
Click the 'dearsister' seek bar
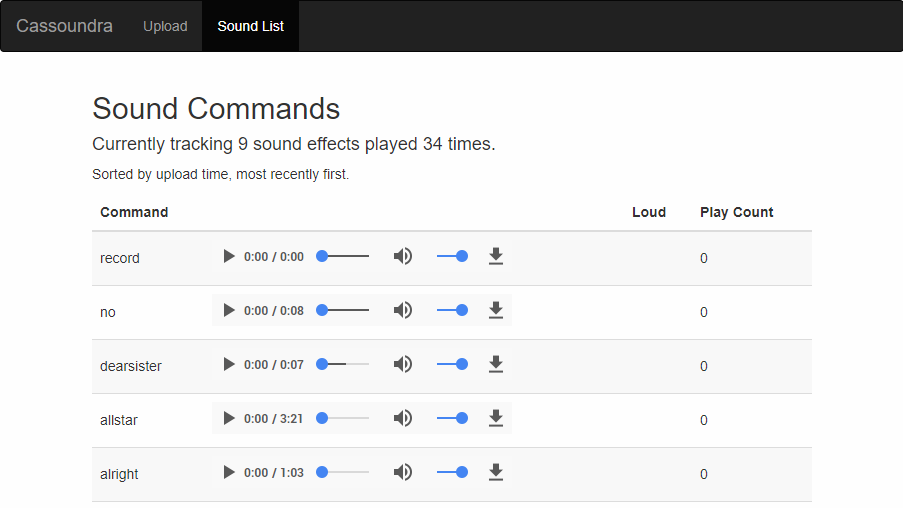343,364
